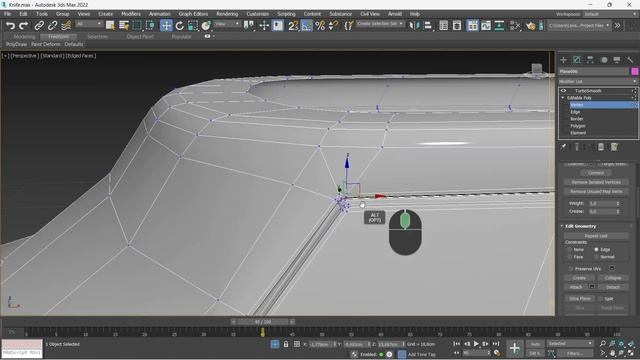Click Use Pivot Point Center icon
The width and height of the screenshot is (640, 360).
[249, 26]
